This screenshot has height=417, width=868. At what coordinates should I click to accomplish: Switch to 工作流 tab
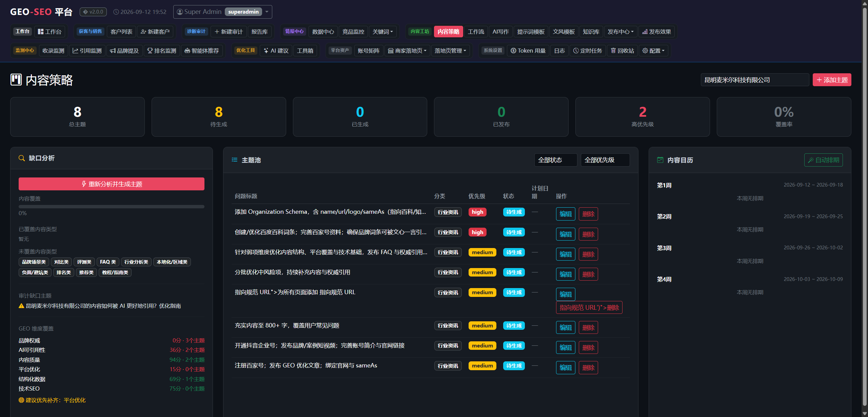[476, 32]
